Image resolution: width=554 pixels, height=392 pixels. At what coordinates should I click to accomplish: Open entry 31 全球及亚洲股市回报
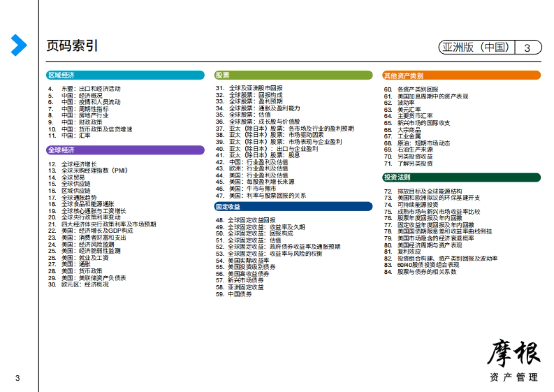point(256,88)
